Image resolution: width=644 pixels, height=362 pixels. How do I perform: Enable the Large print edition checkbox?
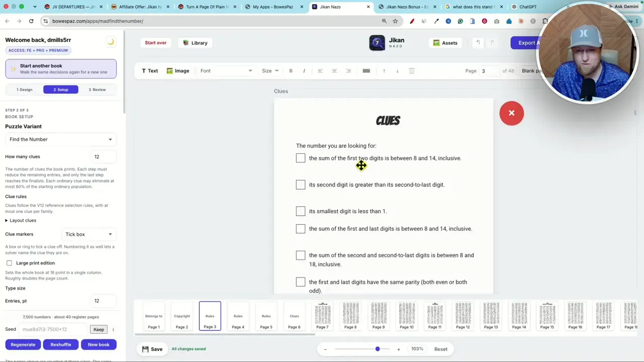pos(9,263)
